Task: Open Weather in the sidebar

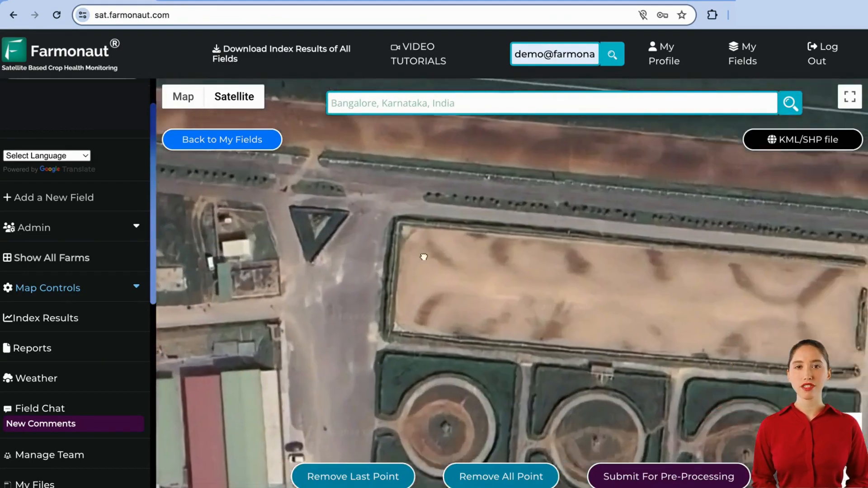Action: 30,378
